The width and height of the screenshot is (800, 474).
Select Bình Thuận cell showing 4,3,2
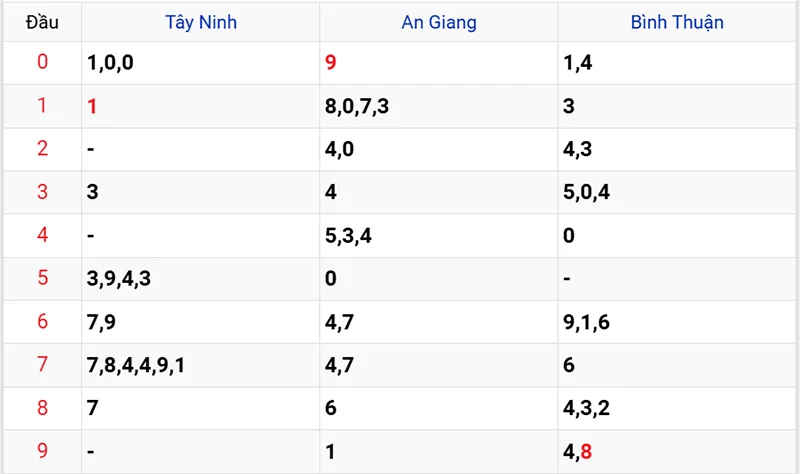click(587, 408)
